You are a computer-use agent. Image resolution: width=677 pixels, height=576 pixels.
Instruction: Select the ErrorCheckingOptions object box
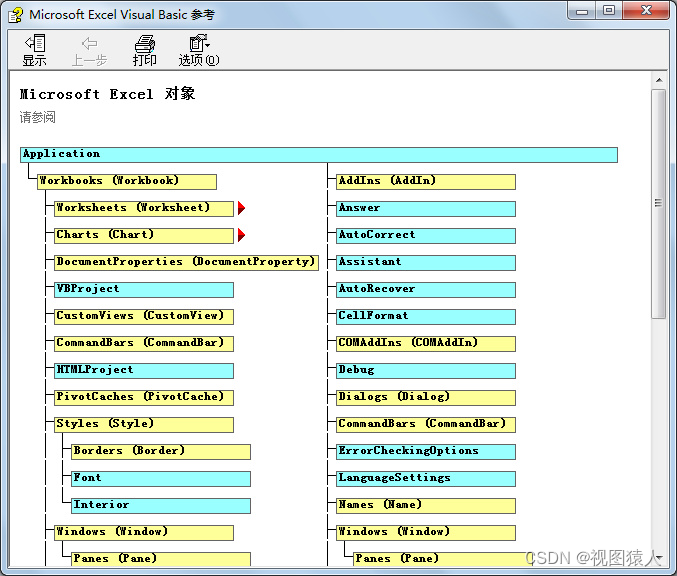[426, 452]
